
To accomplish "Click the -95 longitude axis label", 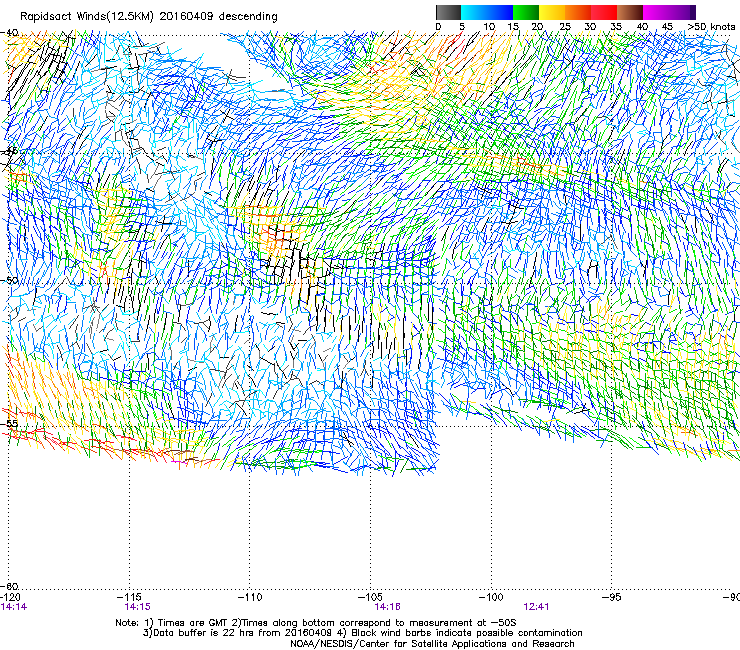I will pos(612,598).
